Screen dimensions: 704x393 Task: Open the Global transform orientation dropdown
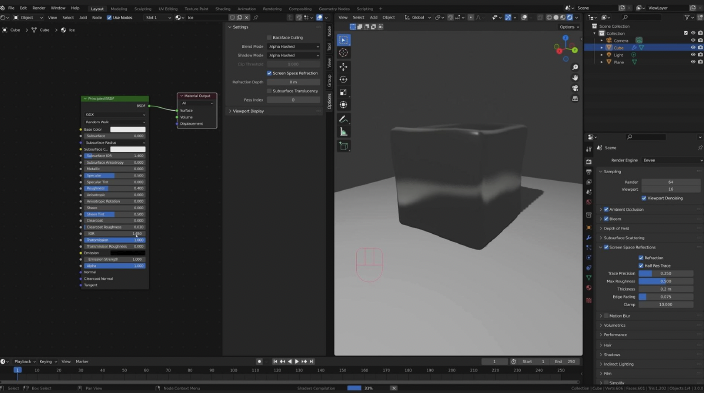(x=418, y=18)
